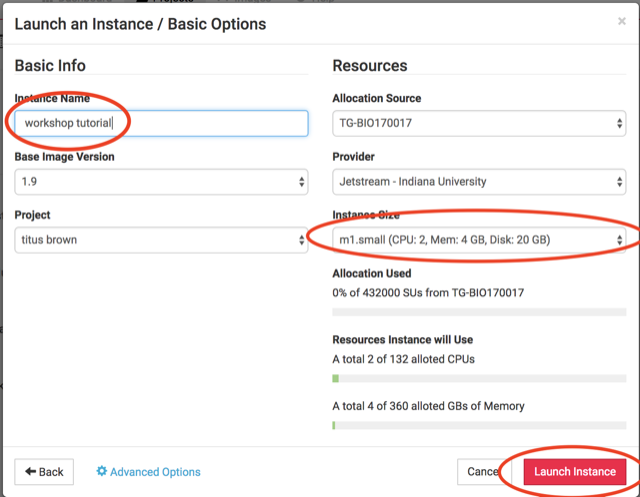Click the Cancel button
The image size is (640, 497).
click(x=482, y=472)
